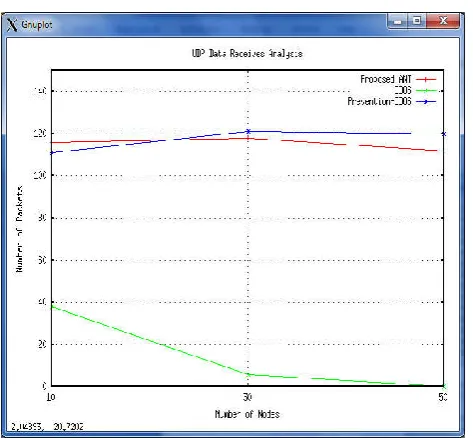Click the blue line sample in the legend
Viewport: 473px width, 438px height.
pyautogui.click(x=426, y=102)
